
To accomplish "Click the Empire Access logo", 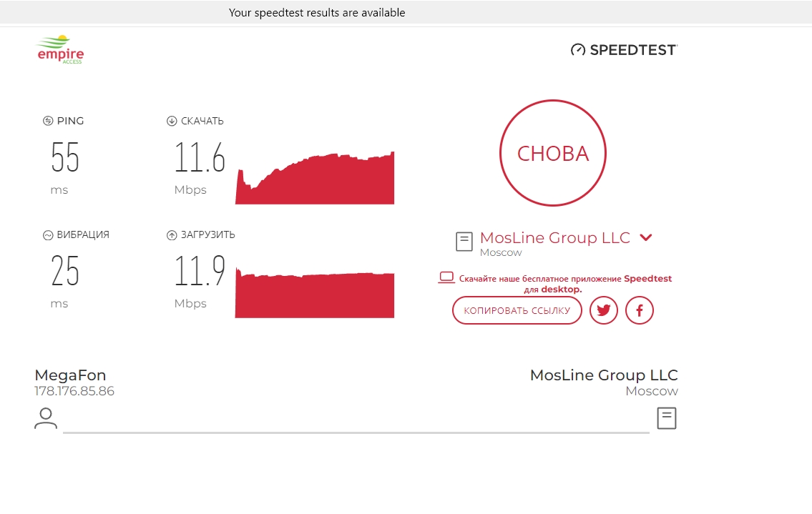I will click(x=60, y=50).
